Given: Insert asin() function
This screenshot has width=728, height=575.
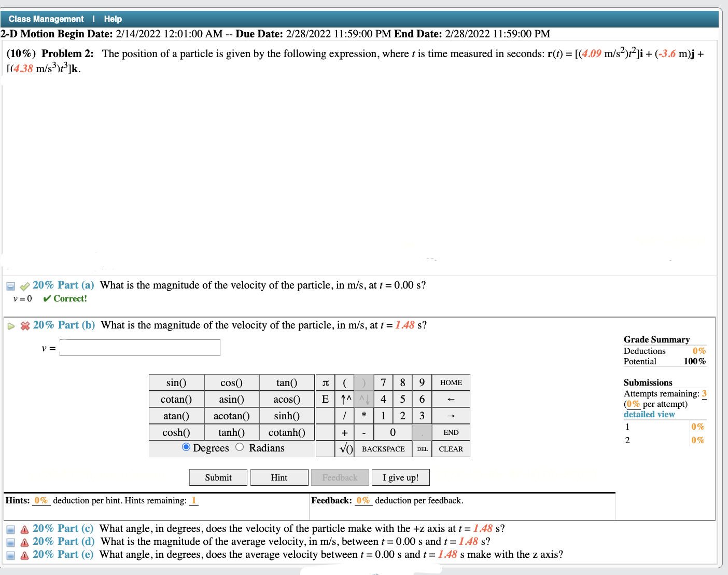Looking at the screenshot, I should click(231, 399).
